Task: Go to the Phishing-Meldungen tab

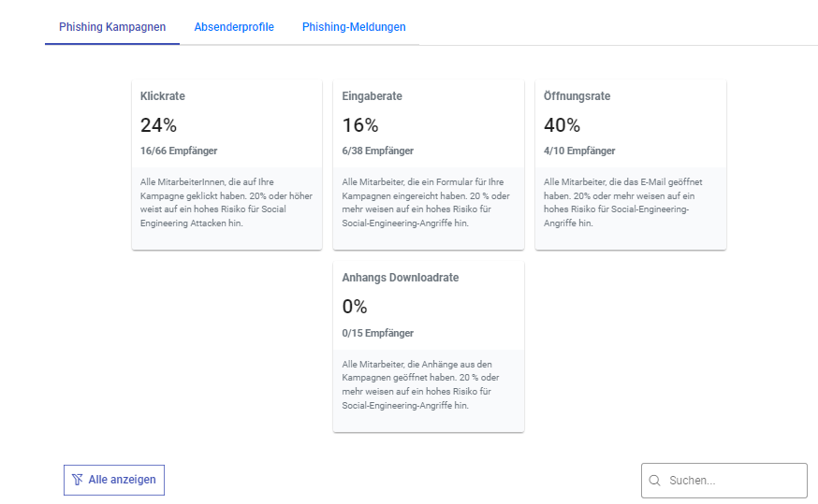Action: 354,27
